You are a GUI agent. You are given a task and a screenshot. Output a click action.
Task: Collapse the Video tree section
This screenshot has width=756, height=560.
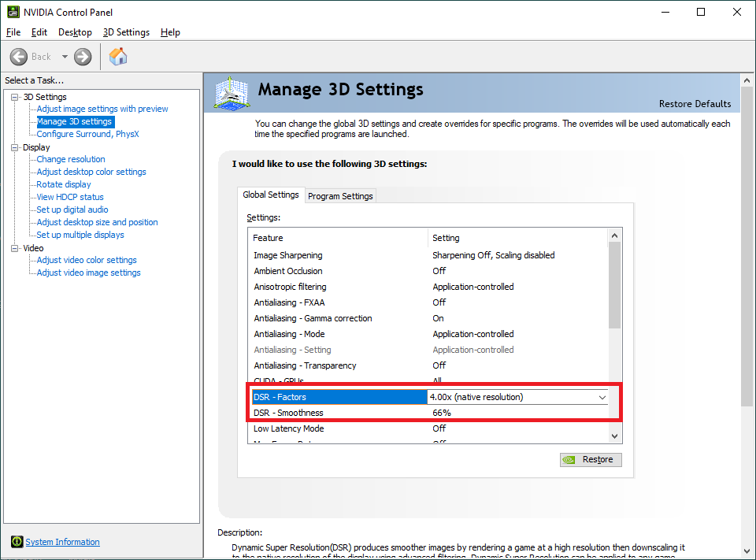(13, 247)
